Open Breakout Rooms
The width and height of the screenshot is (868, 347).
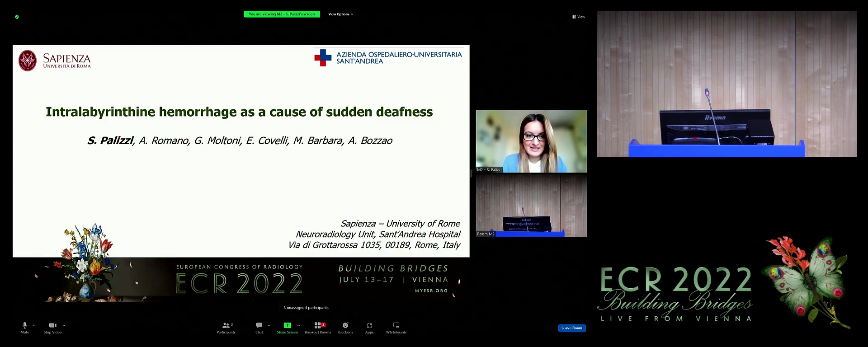point(318,328)
